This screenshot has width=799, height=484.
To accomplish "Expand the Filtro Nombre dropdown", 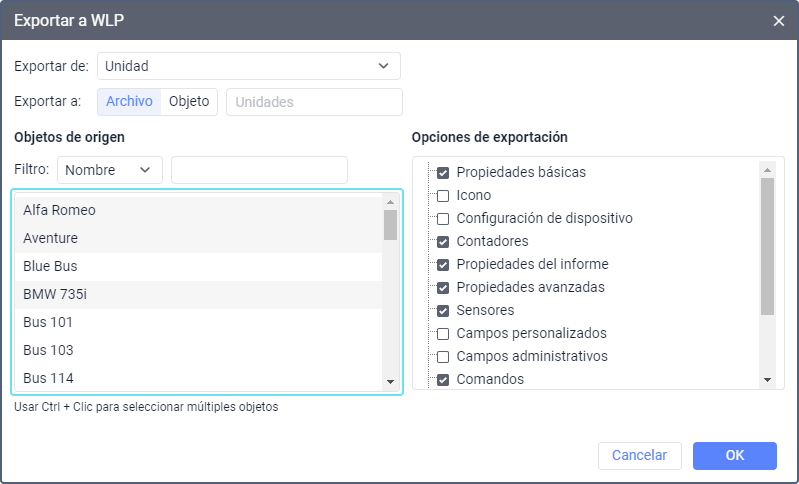I will click(x=109, y=170).
